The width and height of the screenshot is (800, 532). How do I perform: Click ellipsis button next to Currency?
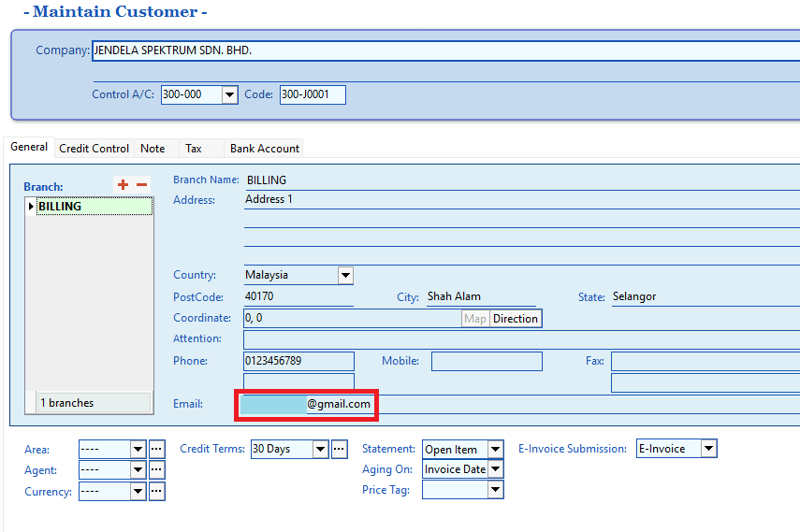tap(157, 491)
